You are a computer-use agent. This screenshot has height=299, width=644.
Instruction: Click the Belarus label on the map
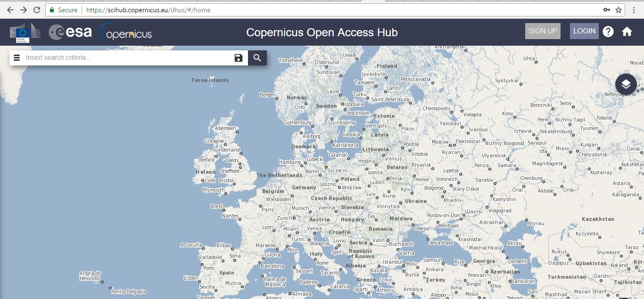396,167
